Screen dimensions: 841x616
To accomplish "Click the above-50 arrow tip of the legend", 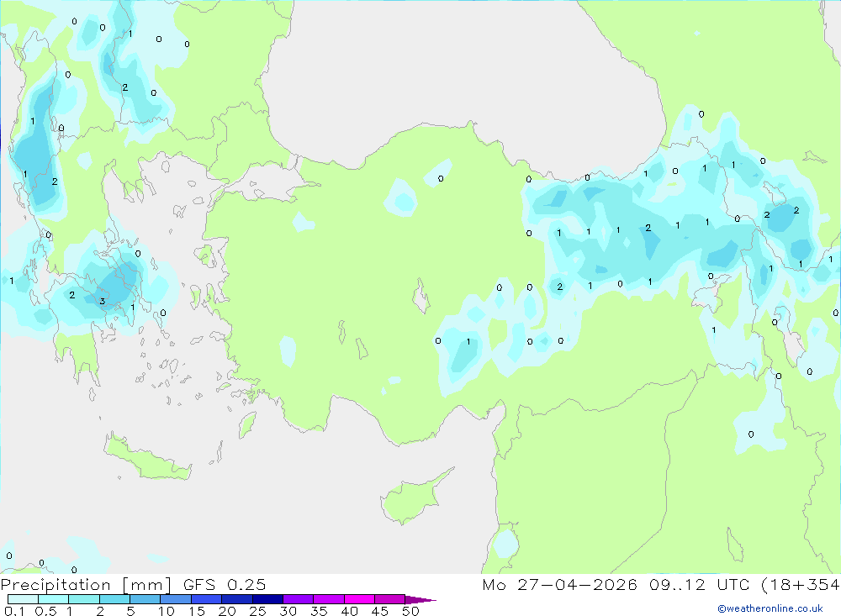I will point(420,600).
